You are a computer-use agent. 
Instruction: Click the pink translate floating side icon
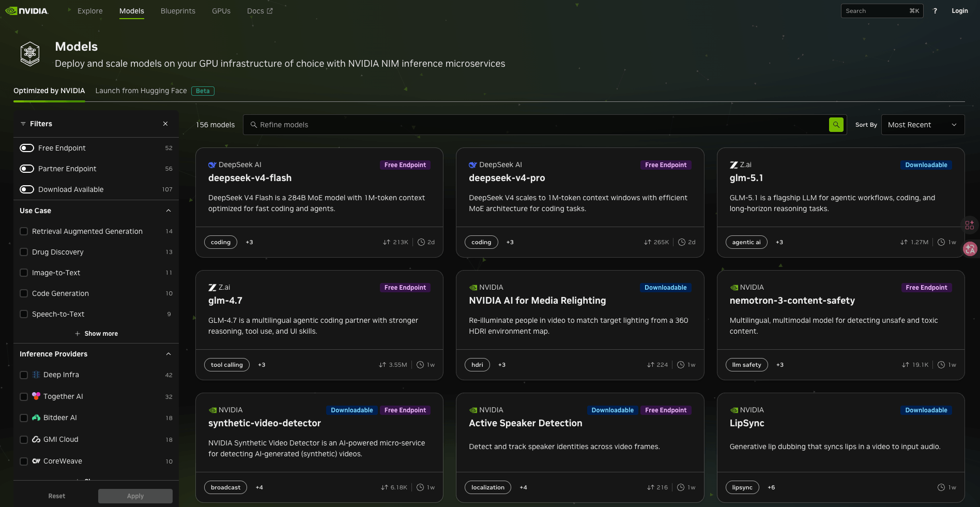coord(970,249)
